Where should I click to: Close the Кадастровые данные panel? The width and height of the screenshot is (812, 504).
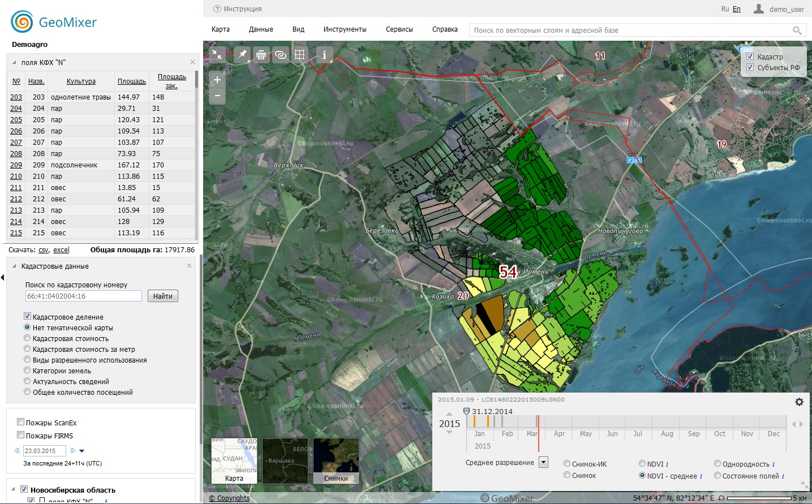tap(189, 265)
